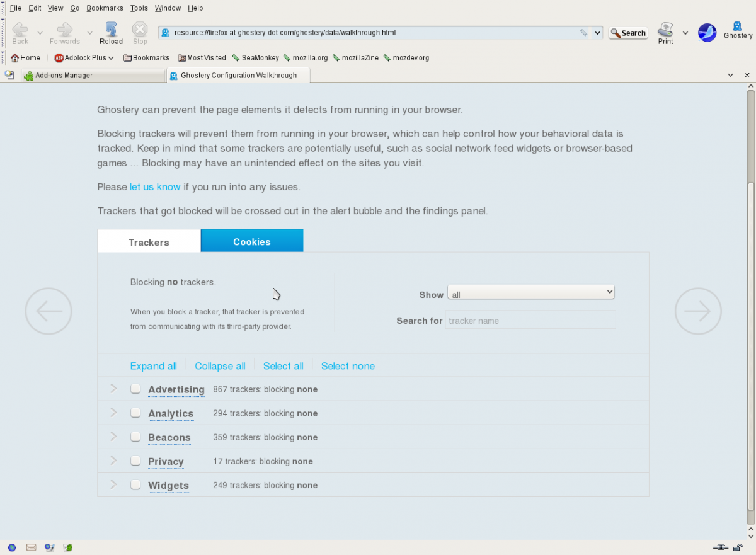This screenshot has height=555, width=756.
Task: Expand the Advertising tracker category
Action: point(113,389)
